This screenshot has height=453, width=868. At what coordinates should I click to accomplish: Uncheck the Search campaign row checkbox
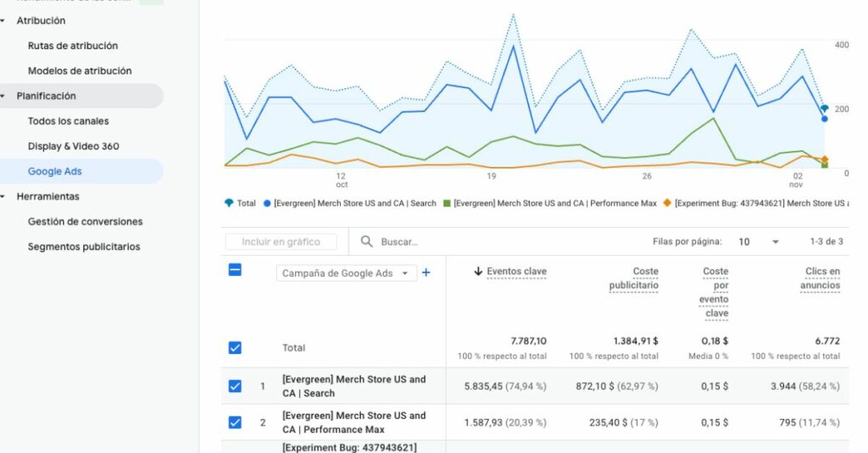235,386
